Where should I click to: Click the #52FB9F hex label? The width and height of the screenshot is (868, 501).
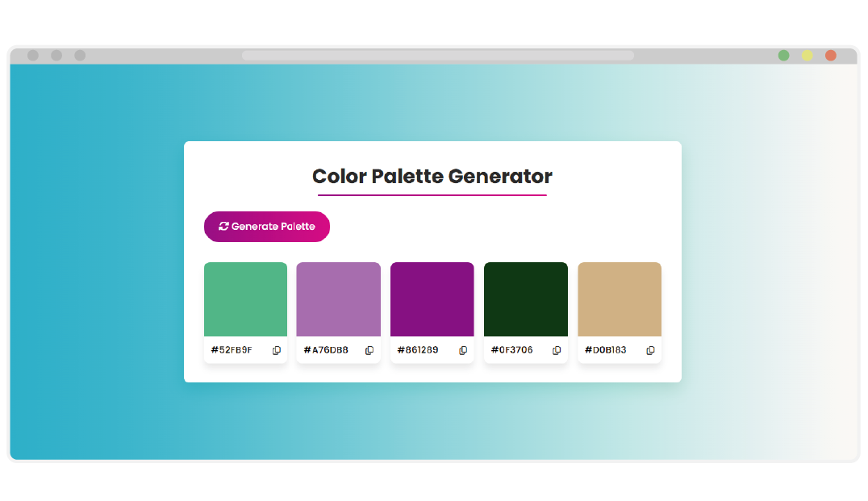[232, 350]
